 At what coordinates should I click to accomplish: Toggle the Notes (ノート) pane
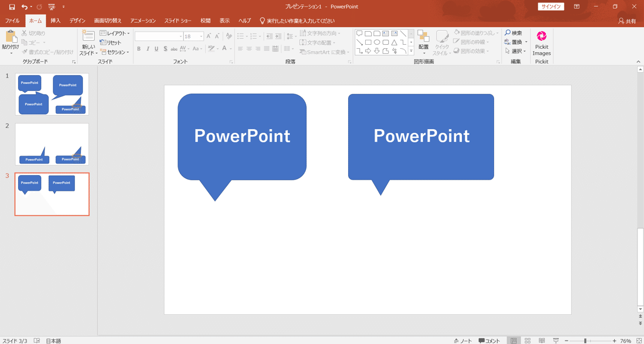click(x=463, y=340)
